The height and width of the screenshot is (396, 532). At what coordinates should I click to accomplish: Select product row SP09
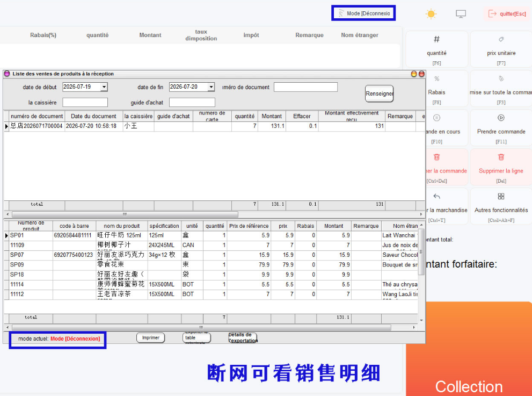[210, 265]
